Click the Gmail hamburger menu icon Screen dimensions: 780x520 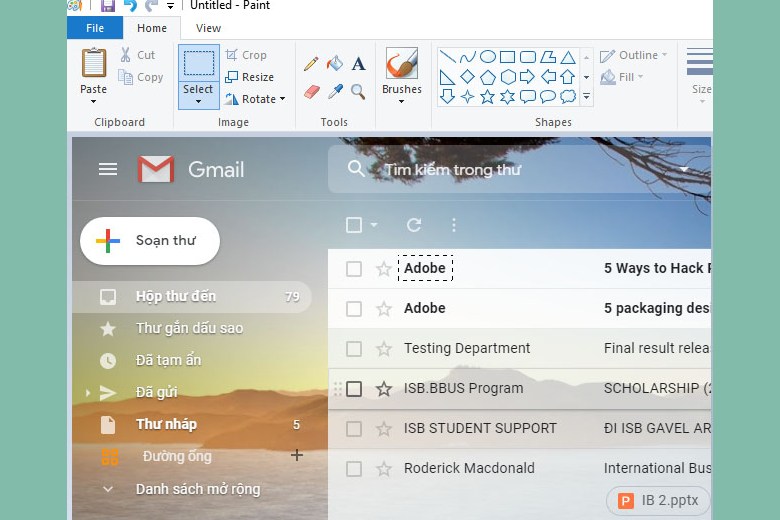tap(108, 170)
